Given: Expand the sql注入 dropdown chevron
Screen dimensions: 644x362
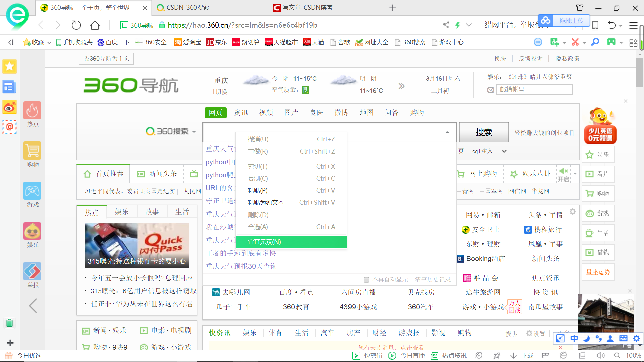Looking at the screenshot, I should point(504,151).
